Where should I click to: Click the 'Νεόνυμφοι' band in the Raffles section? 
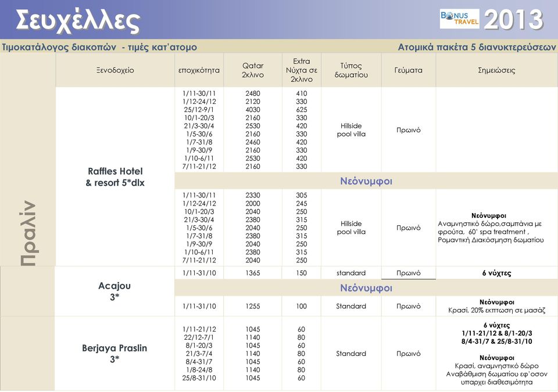[366, 181]
